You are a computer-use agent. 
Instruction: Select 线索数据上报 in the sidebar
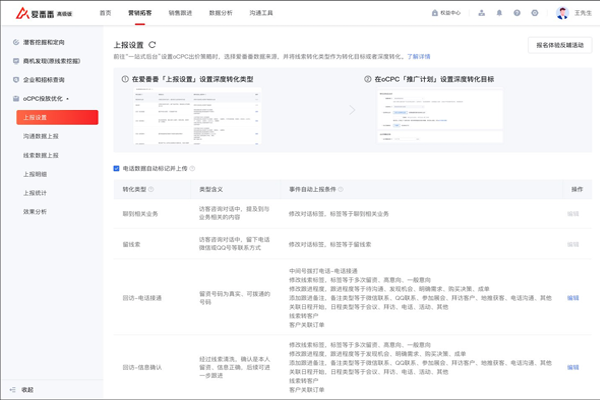[41, 155]
